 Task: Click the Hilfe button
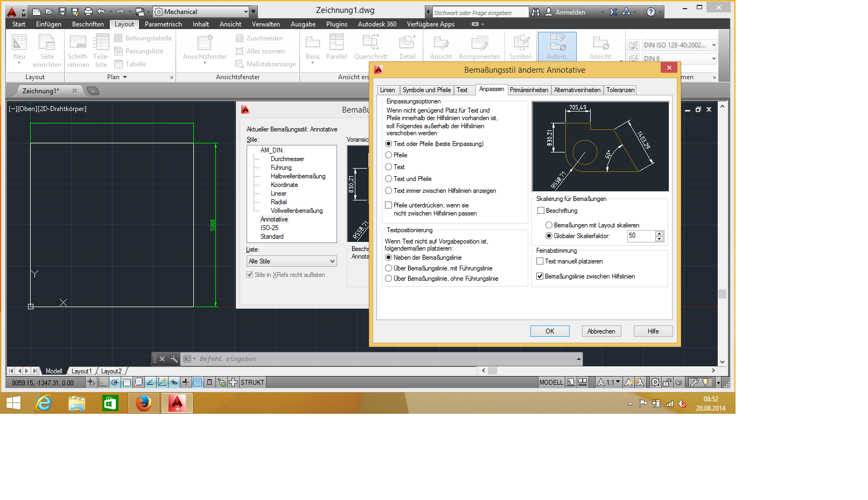(653, 331)
